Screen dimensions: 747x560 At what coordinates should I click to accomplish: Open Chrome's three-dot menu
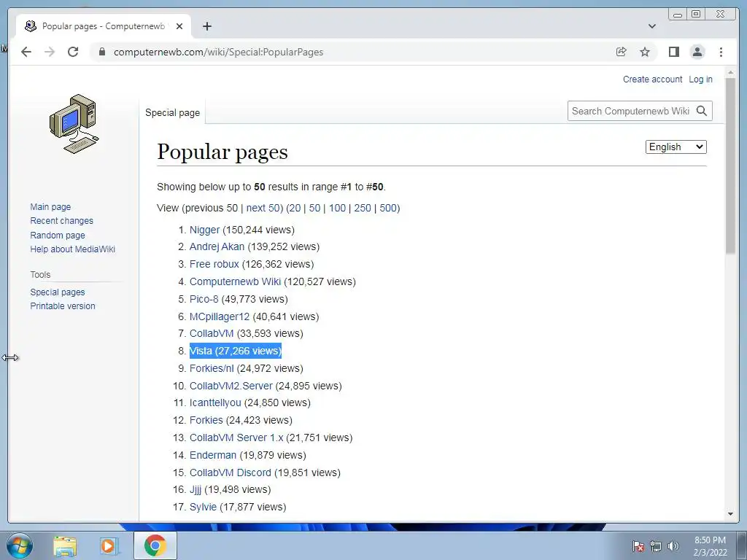pyautogui.click(x=721, y=52)
